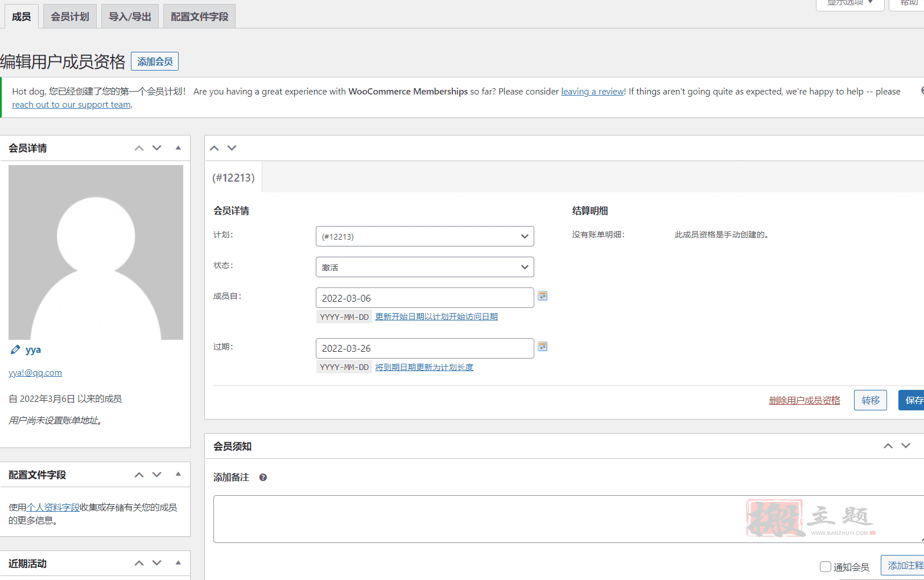Open reach out to our support team link
The image size is (924, 580).
[71, 105]
